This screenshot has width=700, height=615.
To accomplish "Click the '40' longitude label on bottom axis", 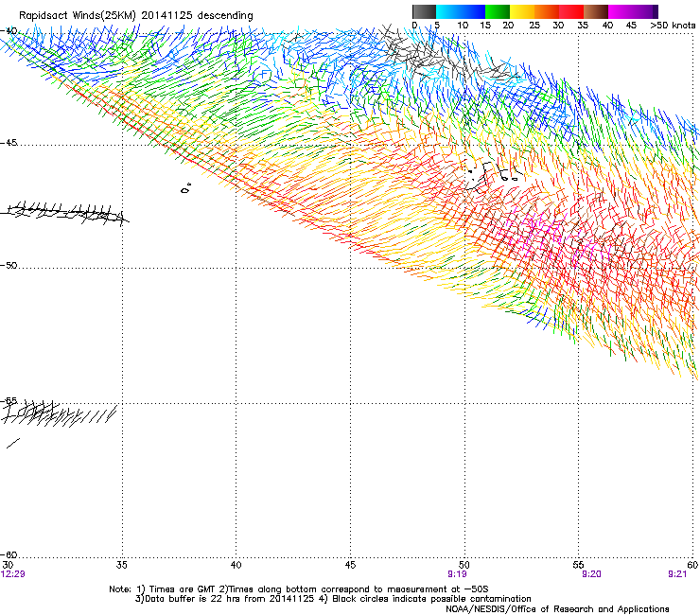I will coord(236,565).
